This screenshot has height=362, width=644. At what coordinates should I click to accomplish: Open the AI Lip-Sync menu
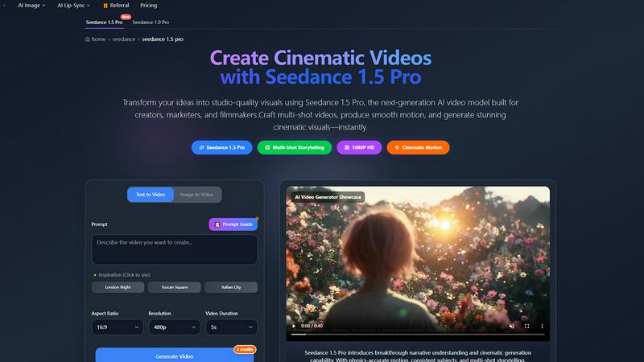(x=73, y=6)
